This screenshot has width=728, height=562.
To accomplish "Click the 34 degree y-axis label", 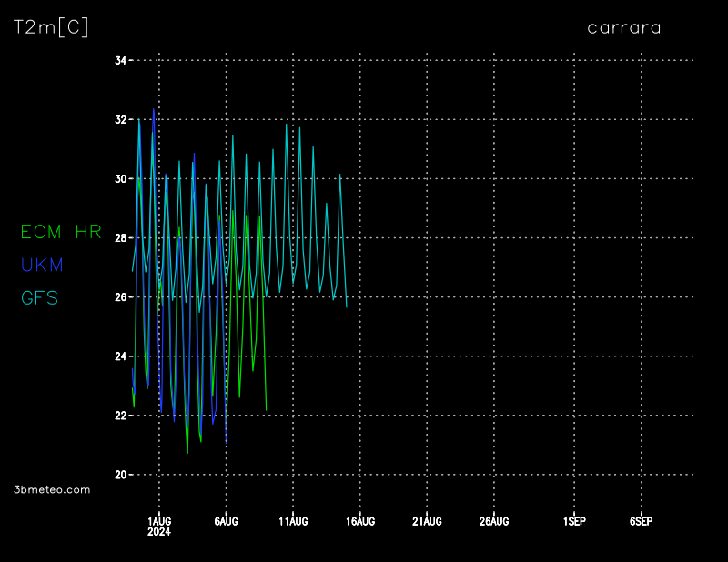I will pyautogui.click(x=120, y=61).
